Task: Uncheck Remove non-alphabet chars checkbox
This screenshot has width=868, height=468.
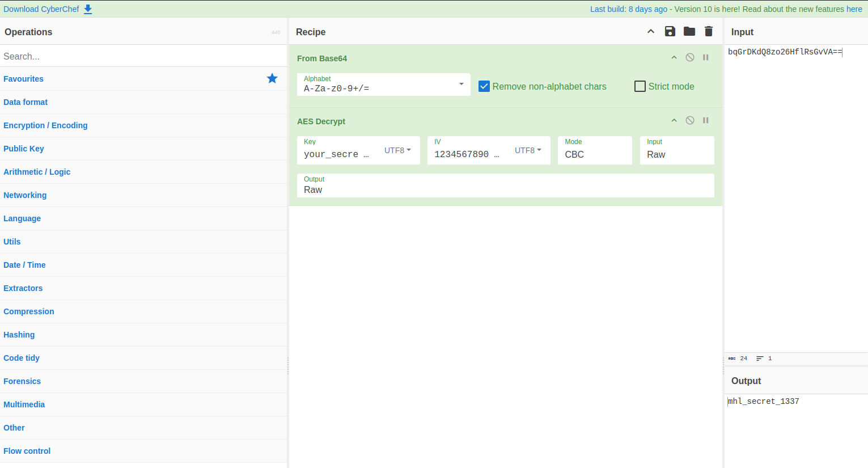Action: pyautogui.click(x=484, y=86)
